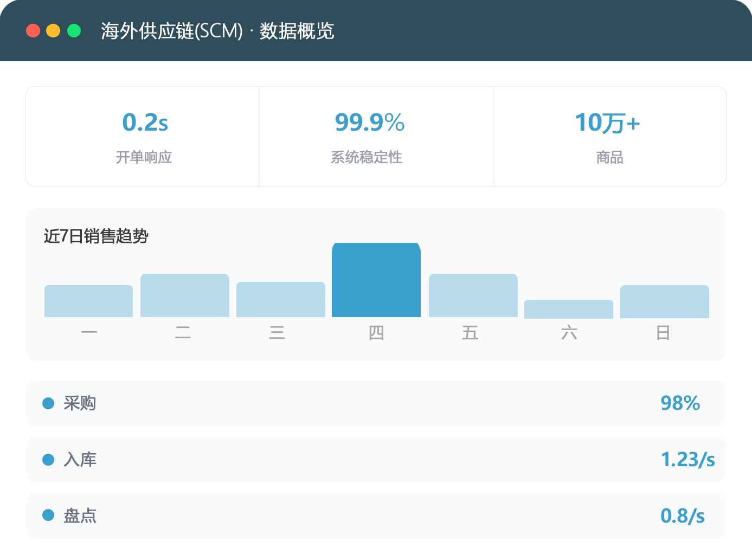The width and height of the screenshot is (752, 560).
Task: Click the 采购 row label
Action: (x=80, y=403)
